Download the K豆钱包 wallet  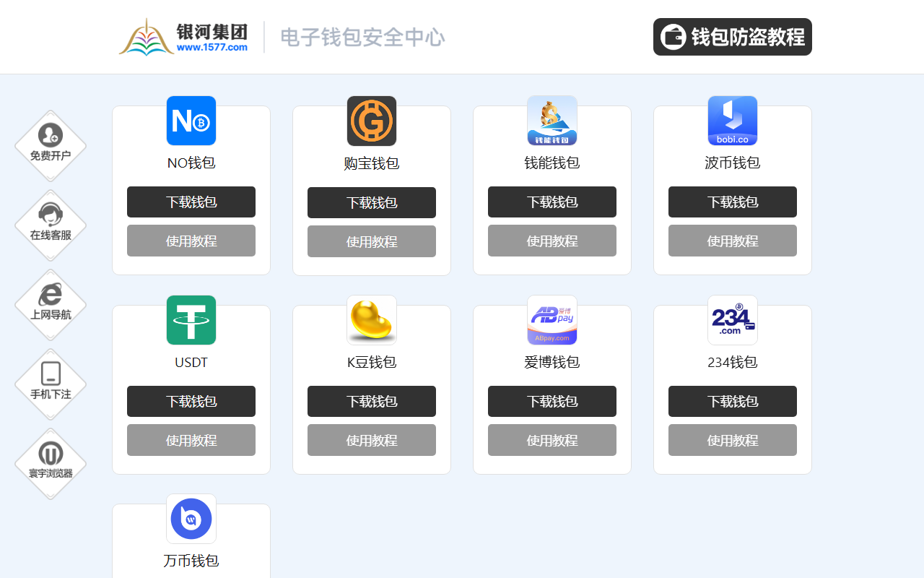[x=372, y=402]
